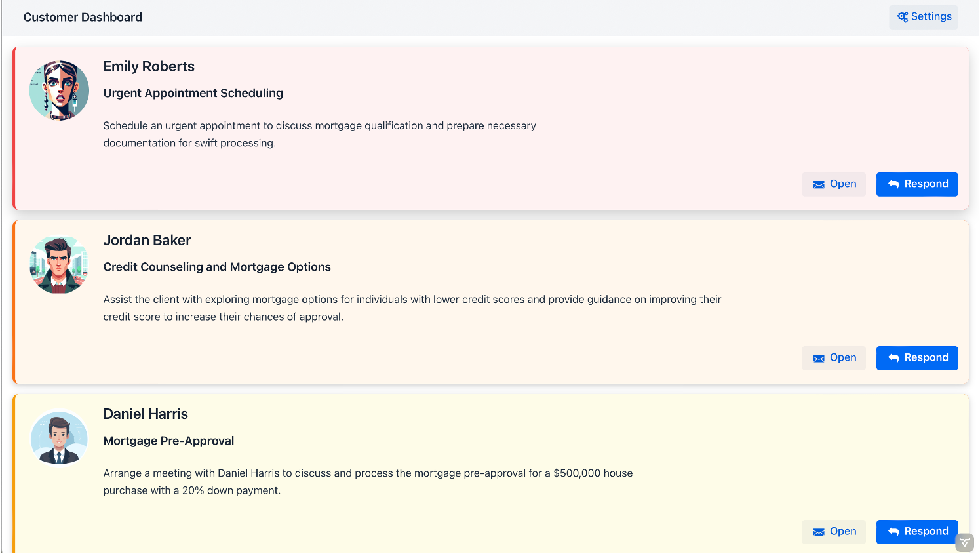Click Daniel Harris' profile avatar
The height and width of the screenshot is (554, 980).
tap(59, 438)
